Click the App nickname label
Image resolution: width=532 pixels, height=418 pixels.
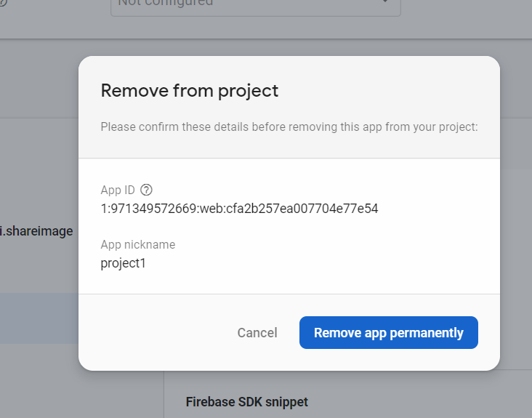coord(138,245)
